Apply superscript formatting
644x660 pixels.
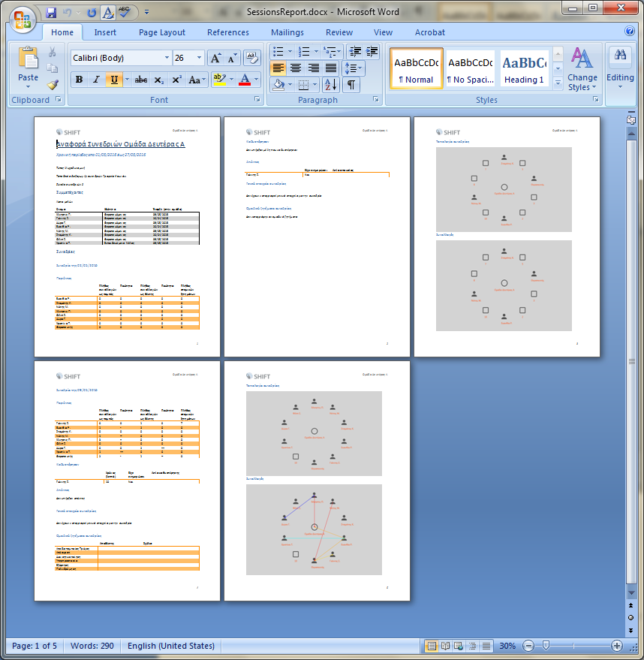[176, 80]
